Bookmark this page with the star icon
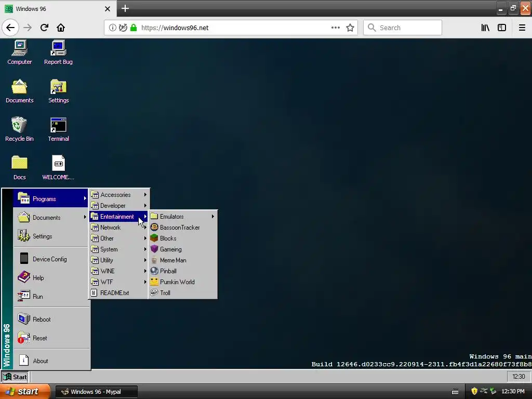This screenshot has height=399, width=532. click(350, 28)
